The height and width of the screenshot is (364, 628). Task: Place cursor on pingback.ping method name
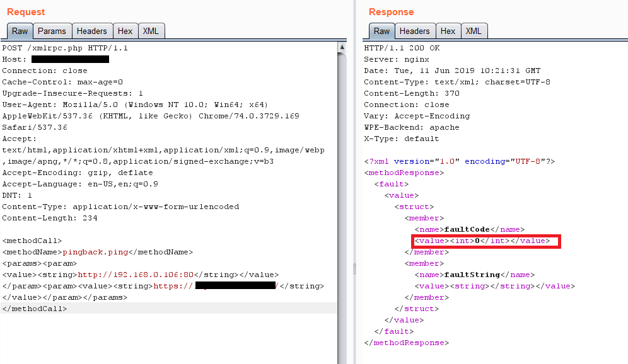[x=100, y=252]
